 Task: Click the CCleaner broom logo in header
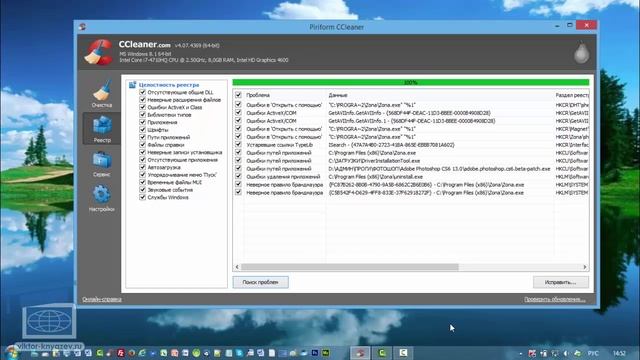(x=98, y=52)
